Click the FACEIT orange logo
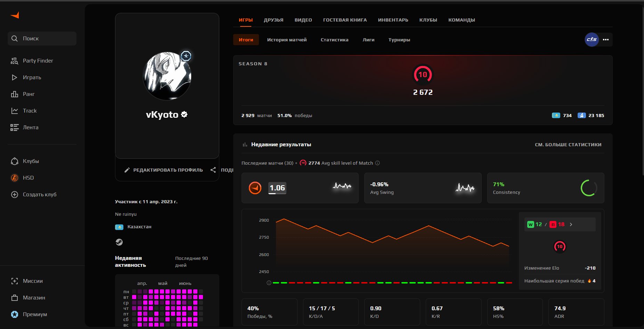 15,15
